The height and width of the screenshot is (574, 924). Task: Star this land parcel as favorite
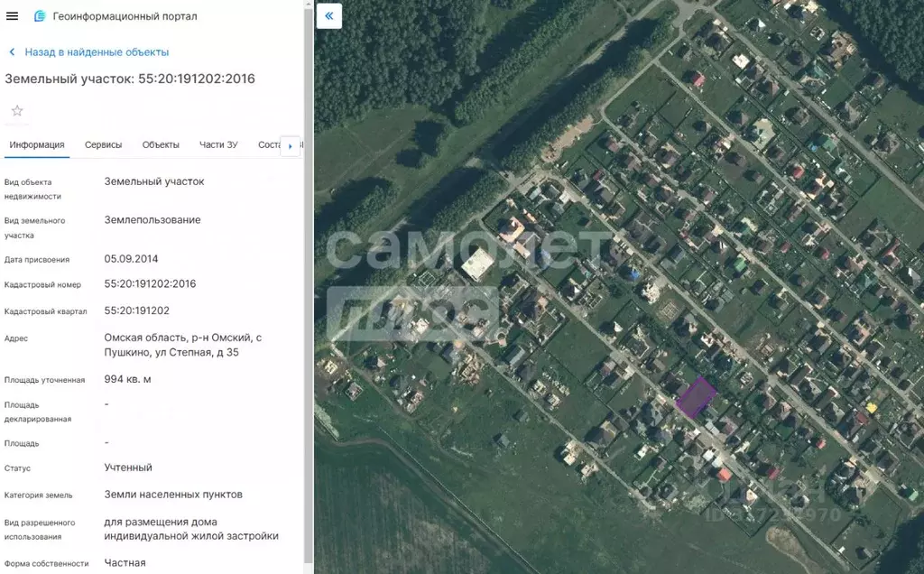click(17, 111)
